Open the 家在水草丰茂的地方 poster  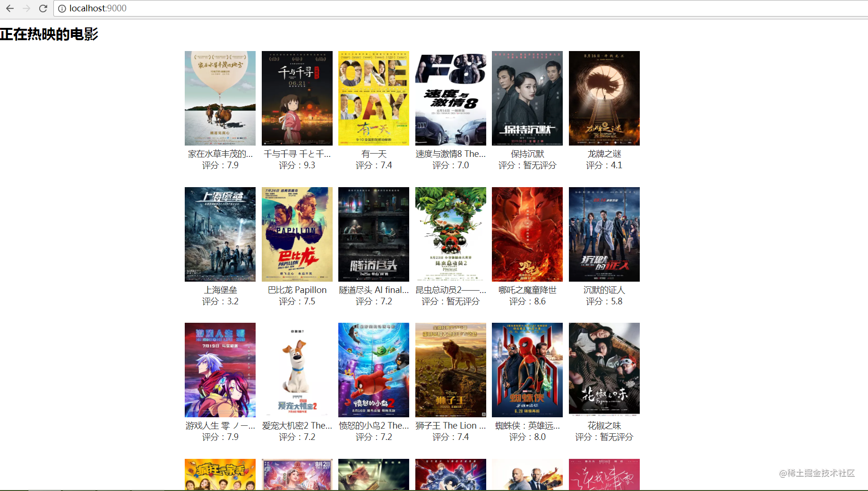click(220, 98)
